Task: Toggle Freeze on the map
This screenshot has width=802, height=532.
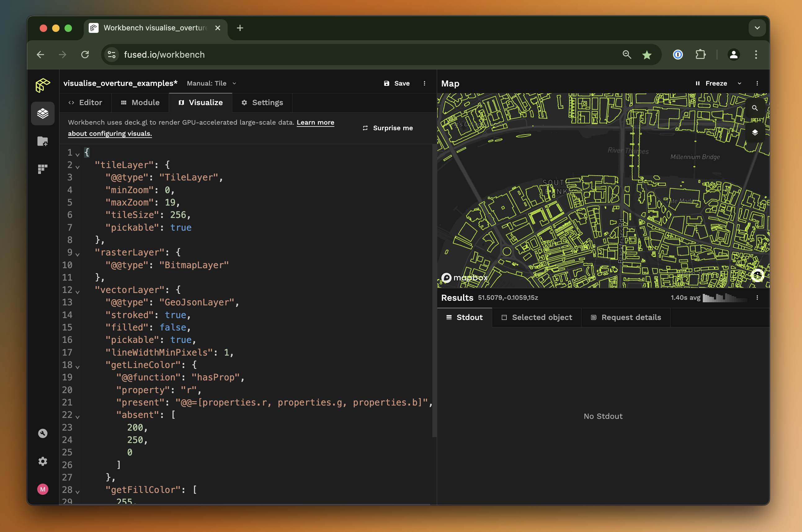Action: click(x=711, y=83)
